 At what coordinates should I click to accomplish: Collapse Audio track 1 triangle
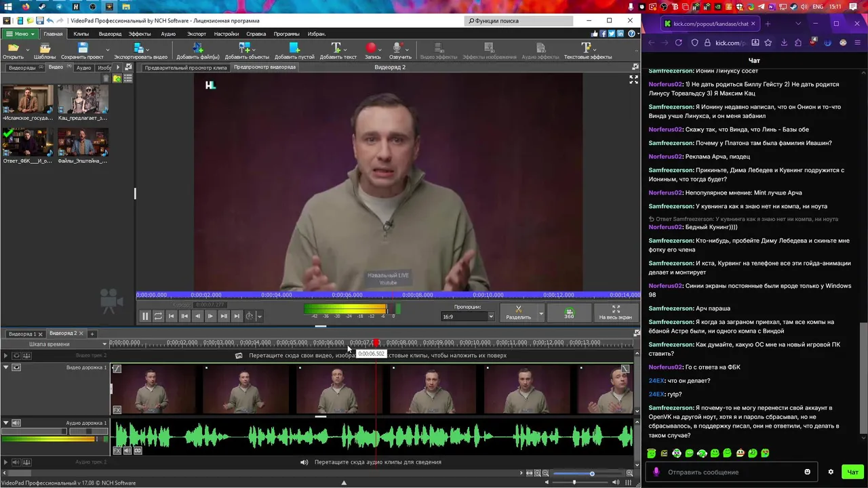(x=5, y=423)
